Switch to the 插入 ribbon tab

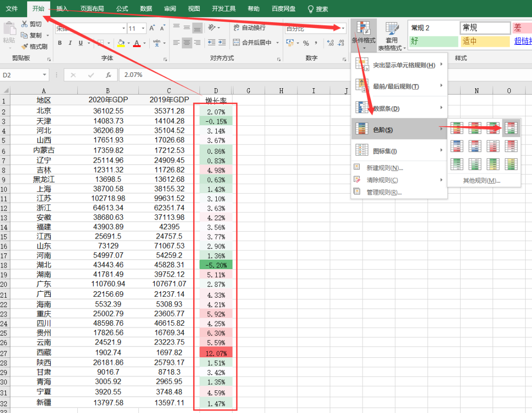(61, 8)
